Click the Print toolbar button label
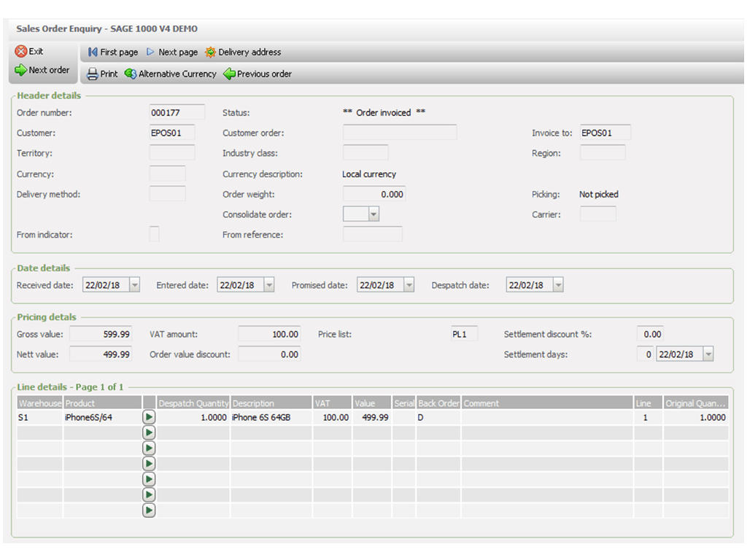Screen dimensions: 747x560 coord(107,74)
